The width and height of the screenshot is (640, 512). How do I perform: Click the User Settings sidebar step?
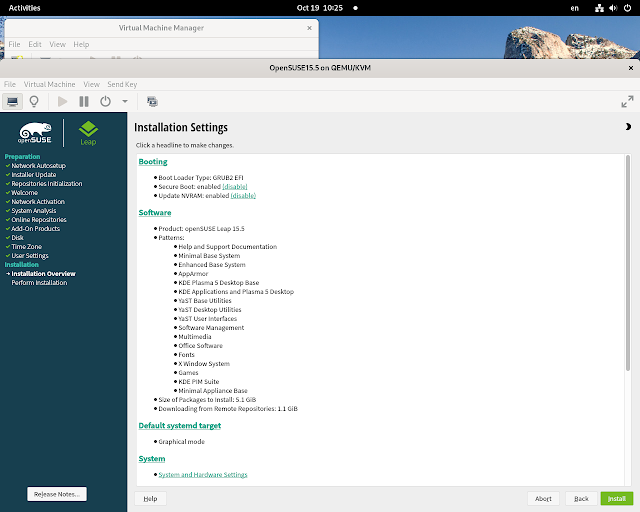coord(30,256)
